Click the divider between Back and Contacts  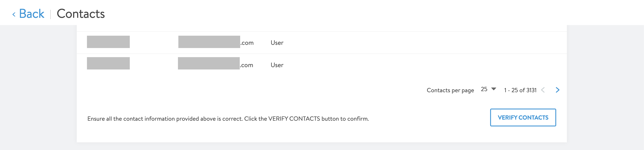pos(51,14)
